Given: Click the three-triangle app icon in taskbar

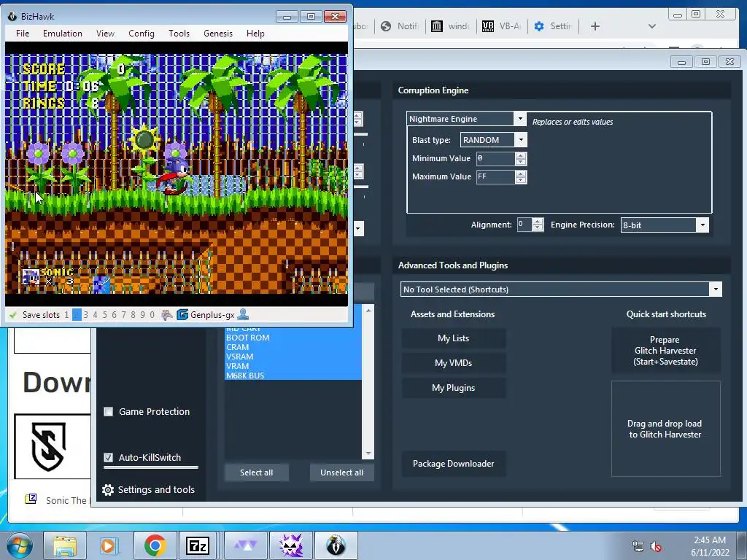Looking at the screenshot, I should point(245,545).
